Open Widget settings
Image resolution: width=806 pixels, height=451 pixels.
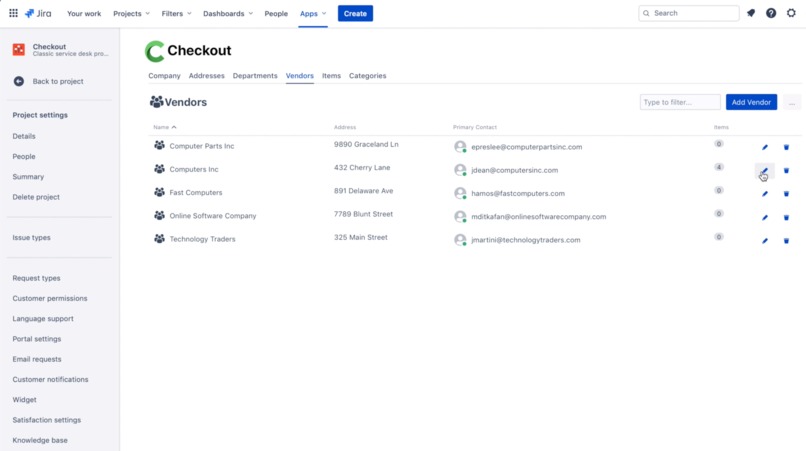pos(25,400)
